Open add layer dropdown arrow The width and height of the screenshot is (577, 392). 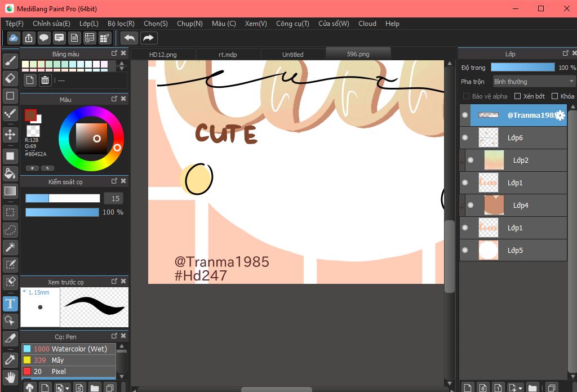[520, 388]
